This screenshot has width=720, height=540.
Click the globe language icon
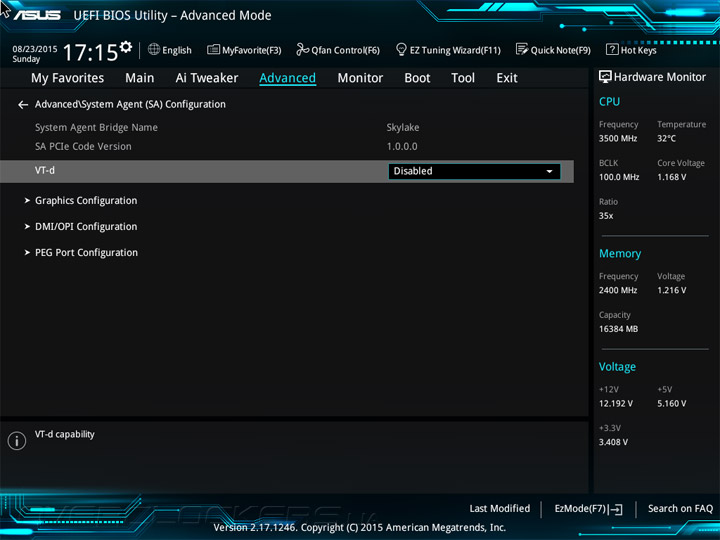pos(154,49)
